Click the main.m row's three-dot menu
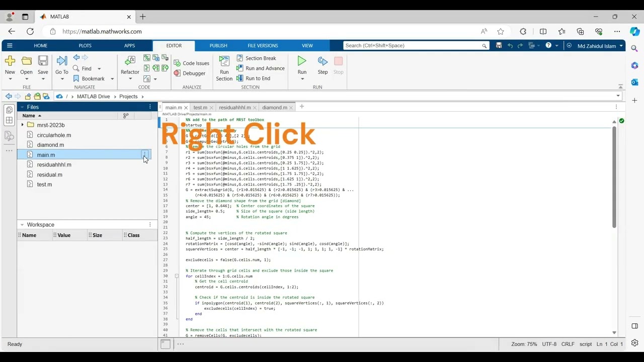 pos(145,154)
